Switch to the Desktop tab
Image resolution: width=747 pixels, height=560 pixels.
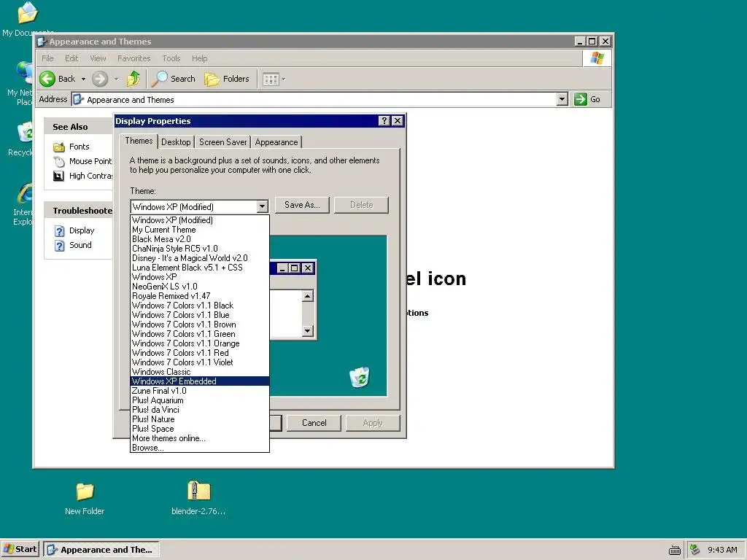tap(176, 142)
